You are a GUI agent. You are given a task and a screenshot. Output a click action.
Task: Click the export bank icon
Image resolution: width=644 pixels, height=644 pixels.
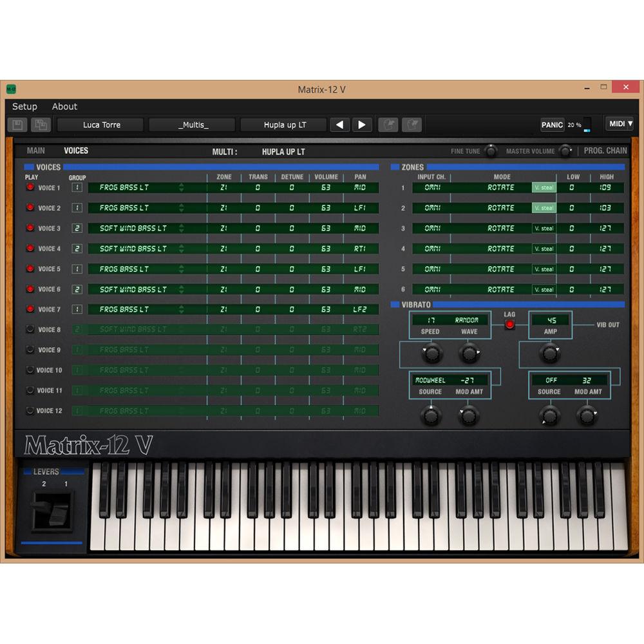(x=411, y=124)
